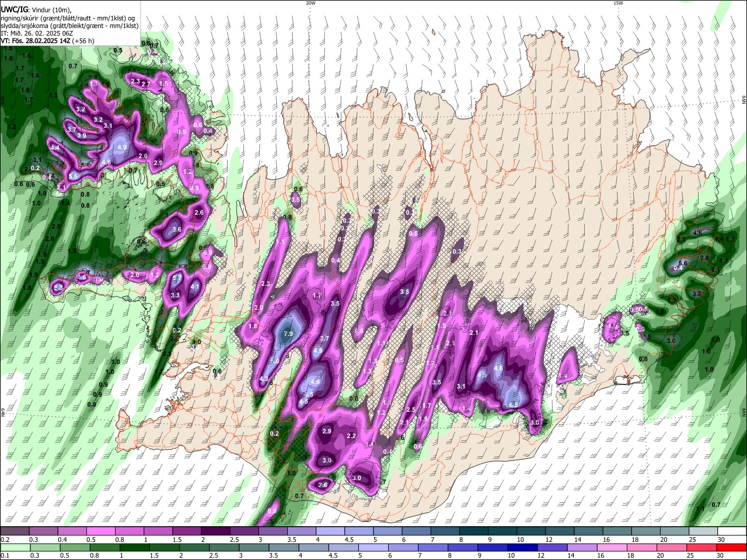Click the pure red 30 swatch in rain scale

pos(731,547)
